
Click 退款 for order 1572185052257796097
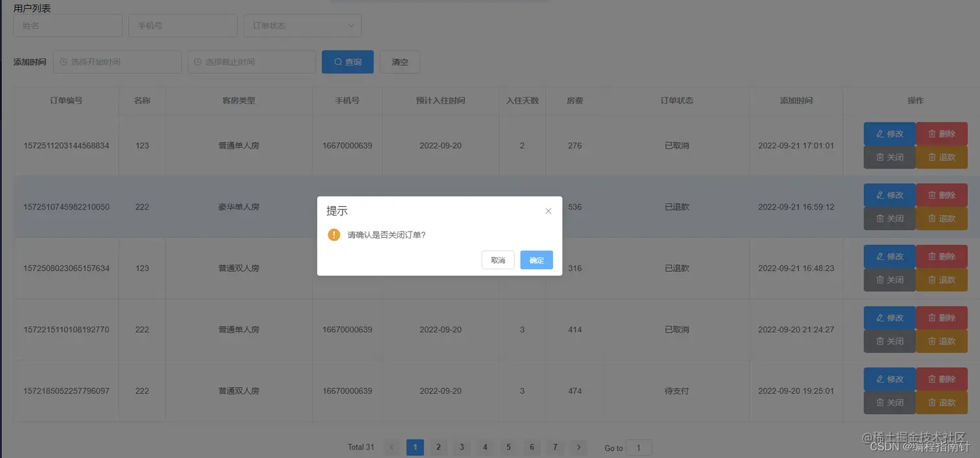click(x=942, y=402)
